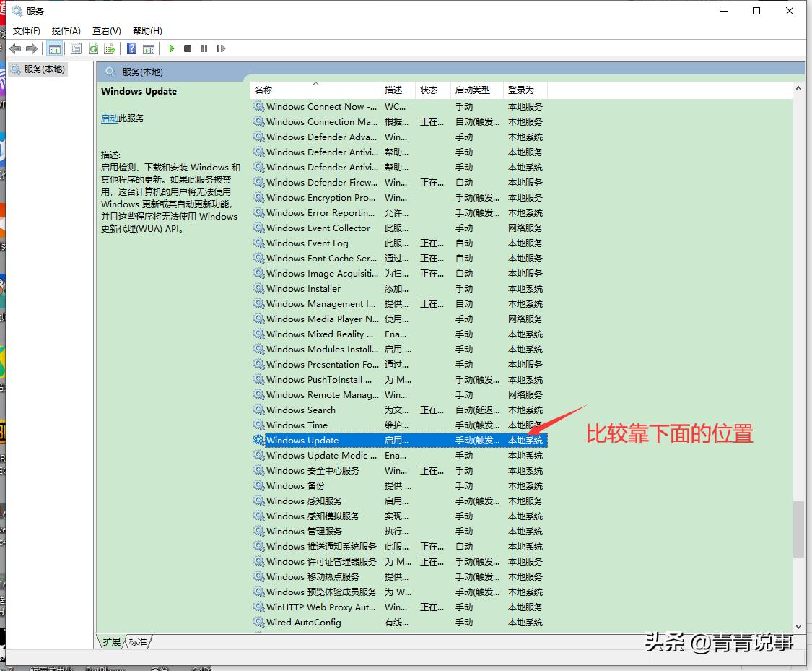The width and height of the screenshot is (812, 671).
Task: Click the Help question mark icon
Action: 131,48
